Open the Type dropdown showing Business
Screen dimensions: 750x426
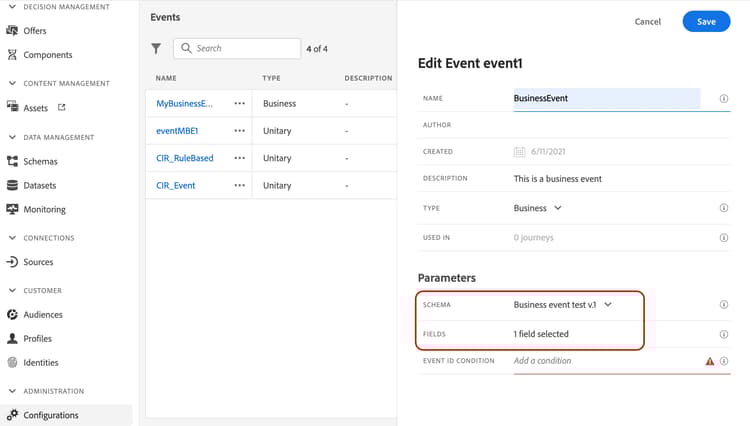click(538, 208)
